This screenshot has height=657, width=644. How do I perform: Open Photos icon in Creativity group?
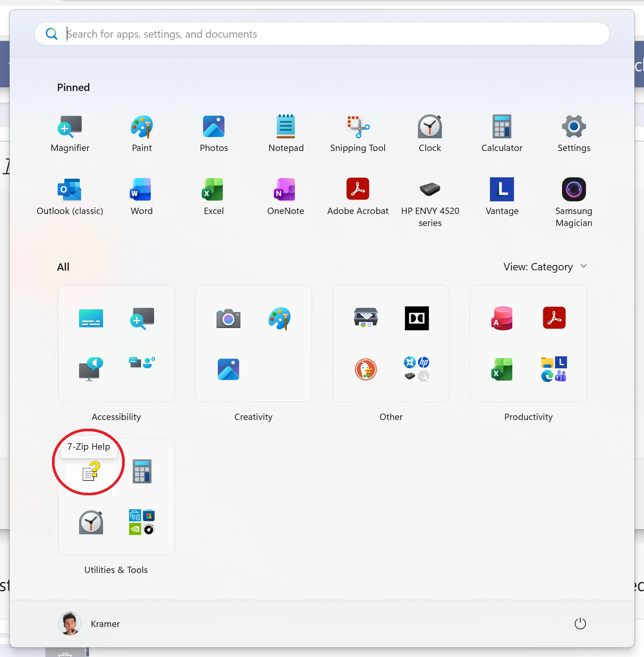pyautogui.click(x=228, y=369)
